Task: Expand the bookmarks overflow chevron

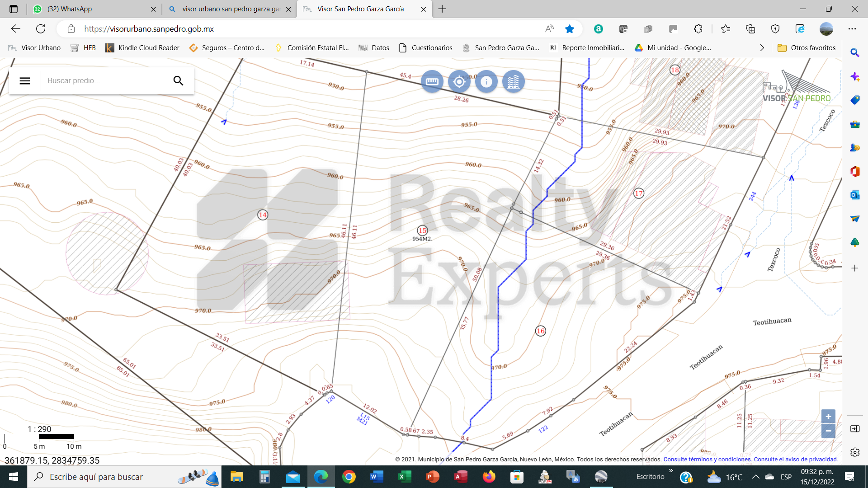Action: click(x=762, y=48)
